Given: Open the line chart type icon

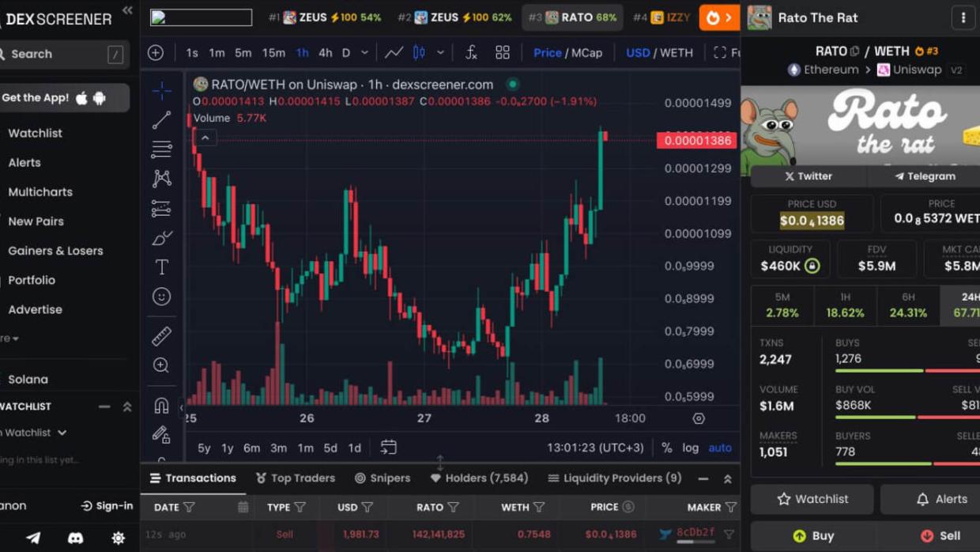Looking at the screenshot, I should point(394,53).
